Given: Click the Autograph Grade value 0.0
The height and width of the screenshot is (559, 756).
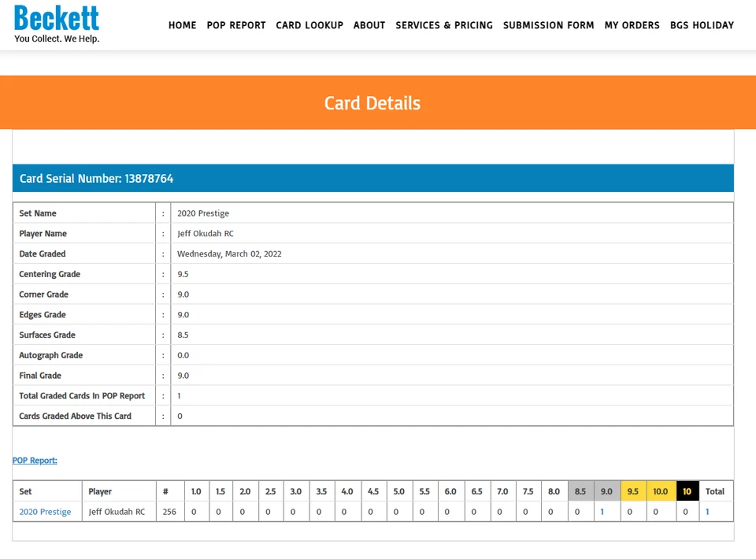Looking at the screenshot, I should pyautogui.click(x=183, y=355).
